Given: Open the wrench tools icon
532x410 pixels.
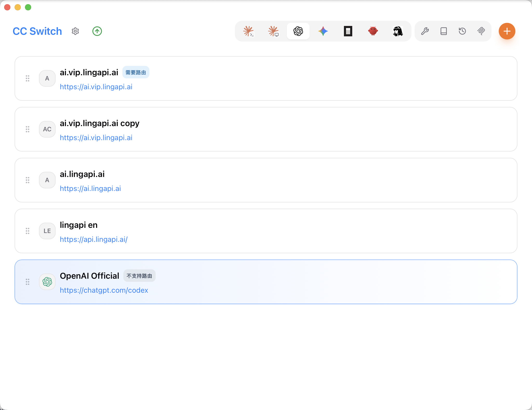Looking at the screenshot, I should coord(425,31).
